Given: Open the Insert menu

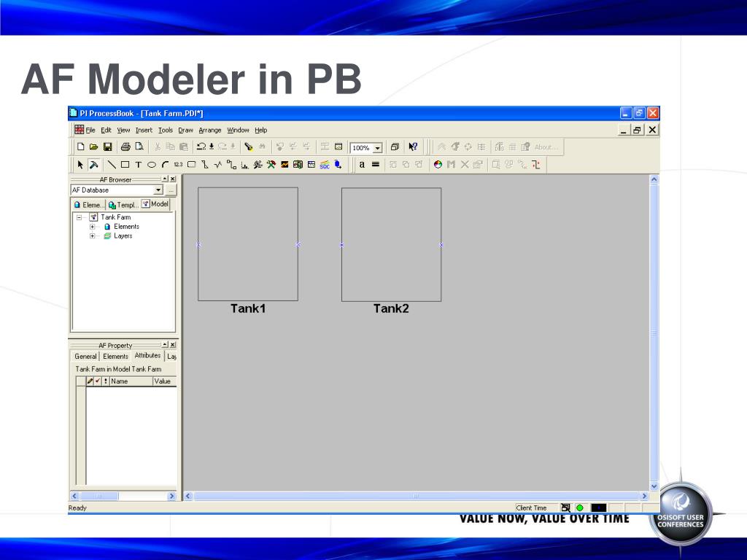Looking at the screenshot, I should (144, 130).
